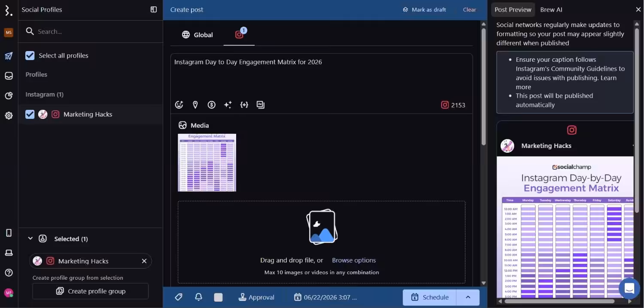
Task: Click the Learn more guidelines text
Action: pos(566,82)
